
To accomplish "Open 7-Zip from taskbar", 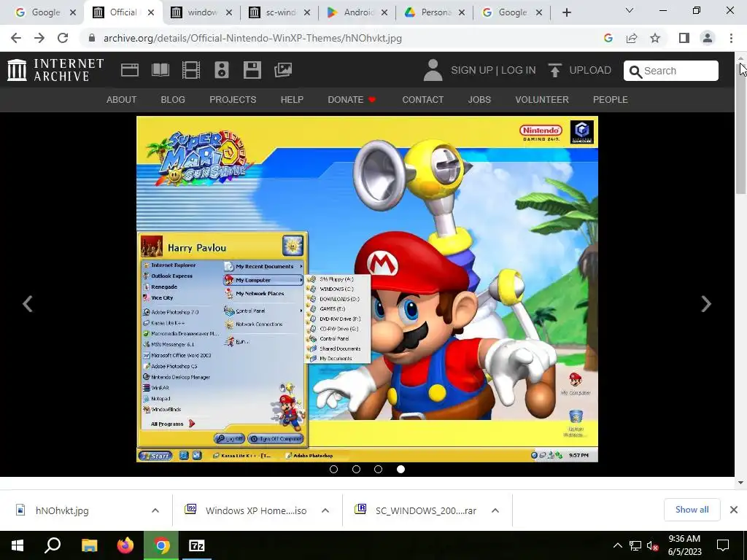I will click(x=197, y=545).
